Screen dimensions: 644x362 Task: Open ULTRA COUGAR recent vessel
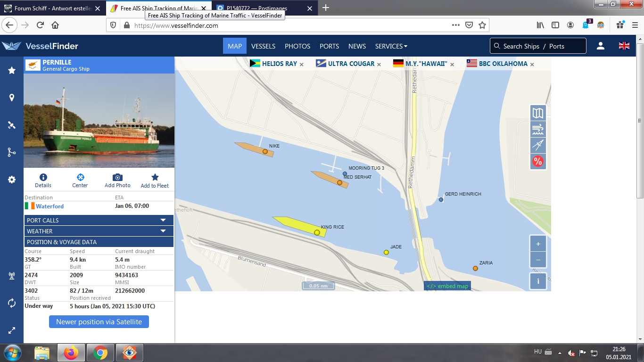(351, 64)
